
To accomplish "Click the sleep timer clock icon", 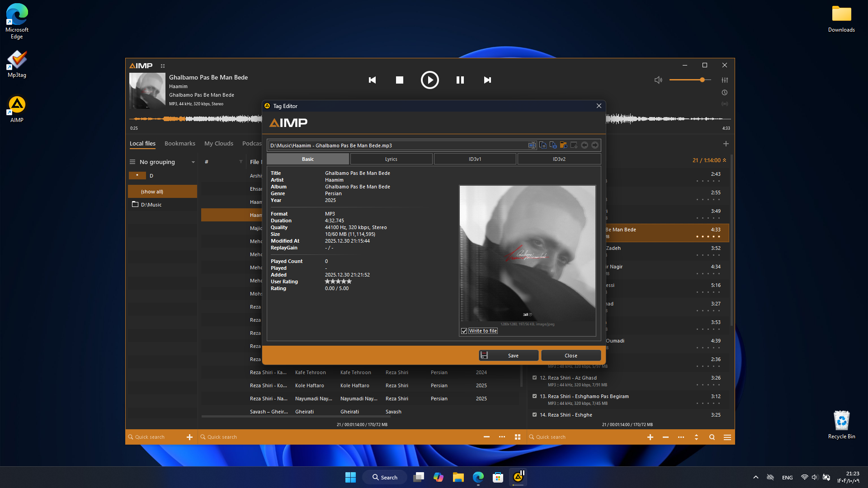I will [725, 93].
